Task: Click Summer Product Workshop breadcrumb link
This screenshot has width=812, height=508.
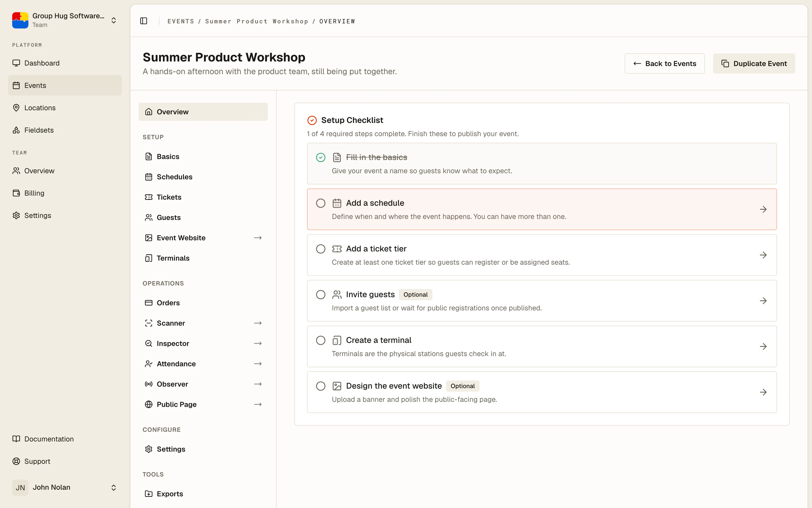Action: pos(257,21)
